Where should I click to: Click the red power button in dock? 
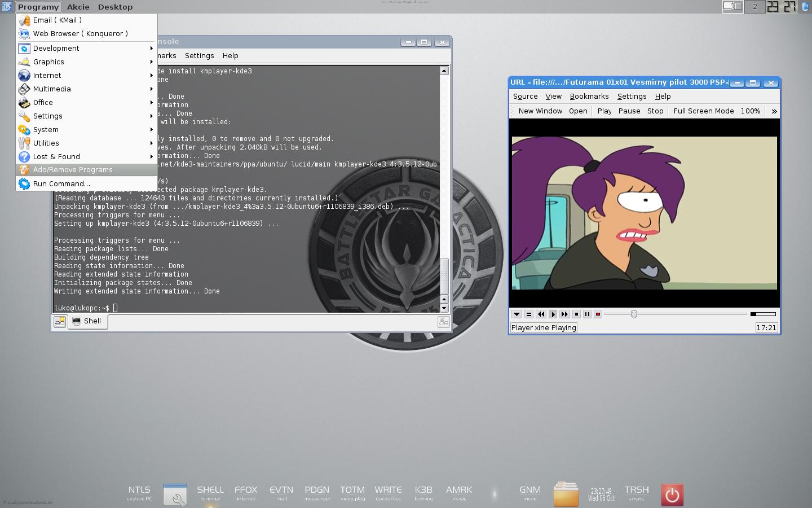672,494
